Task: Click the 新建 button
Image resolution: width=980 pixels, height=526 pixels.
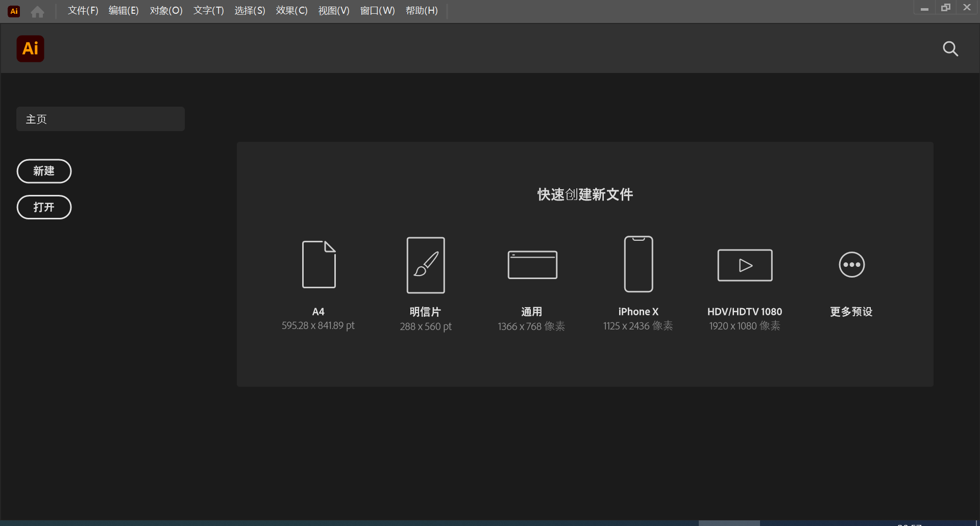Action: click(44, 171)
